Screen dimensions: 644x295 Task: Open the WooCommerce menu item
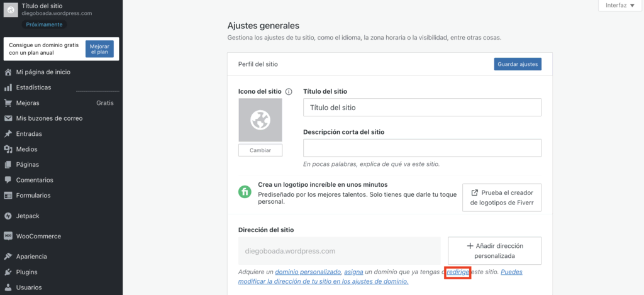38,237
